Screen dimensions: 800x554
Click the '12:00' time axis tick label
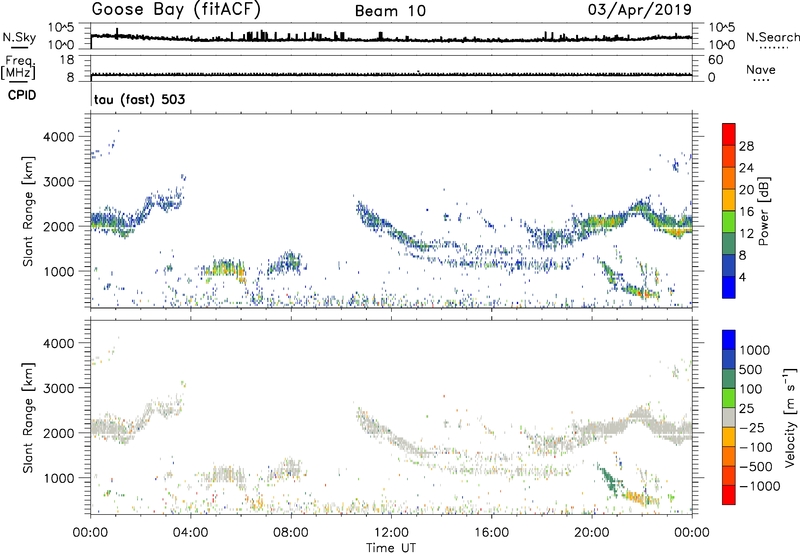pos(391,533)
